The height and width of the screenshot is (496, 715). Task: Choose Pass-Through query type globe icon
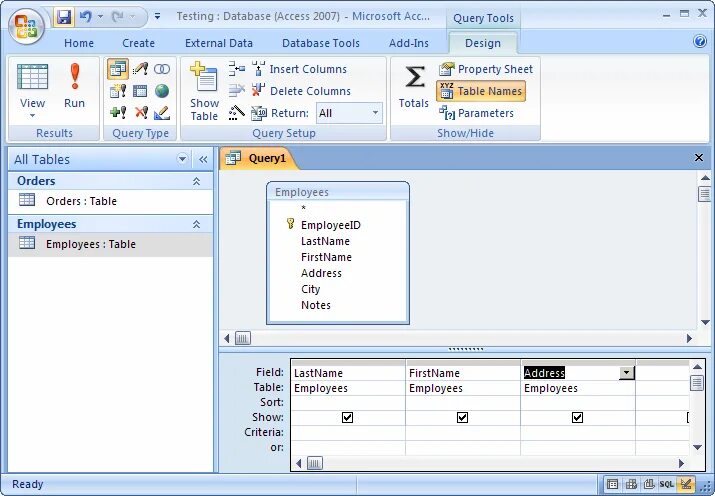162,91
